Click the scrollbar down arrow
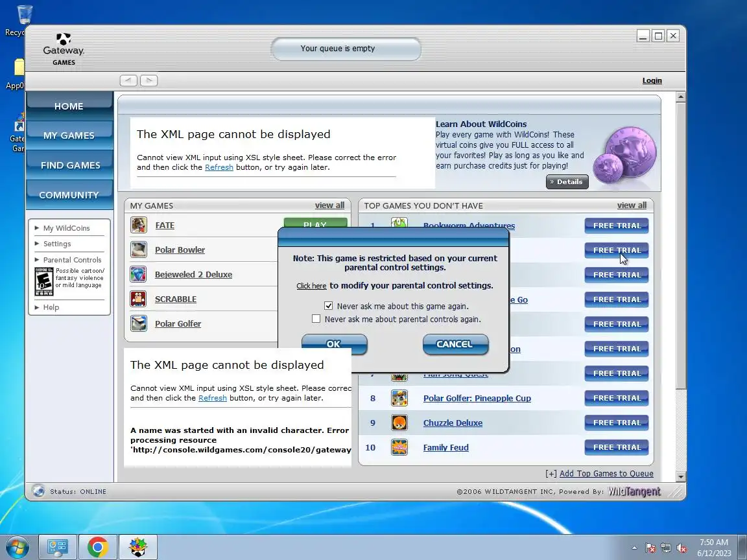 click(680, 476)
